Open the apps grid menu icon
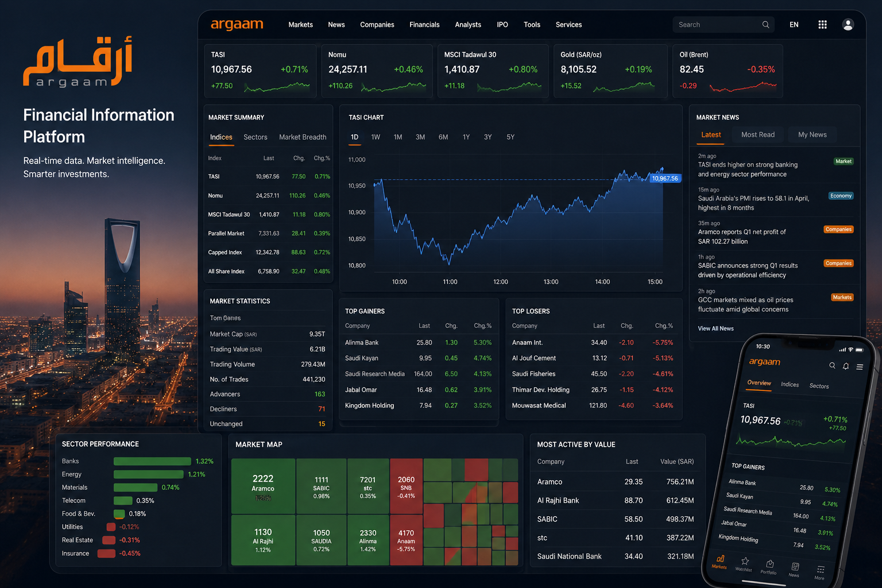Image resolution: width=882 pixels, height=588 pixels. point(822,25)
